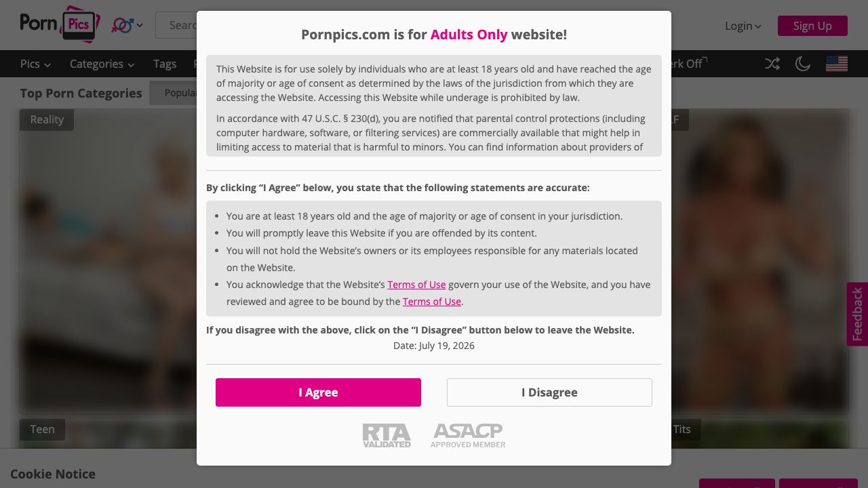This screenshot has width=868, height=488.
Task: Expand the Categories menu
Action: (x=102, y=64)
